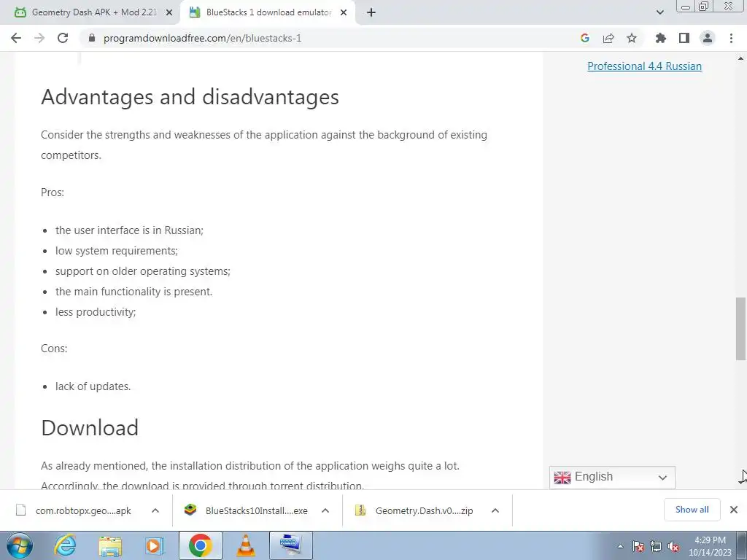Close the downloads bar

tap(734, 510)
